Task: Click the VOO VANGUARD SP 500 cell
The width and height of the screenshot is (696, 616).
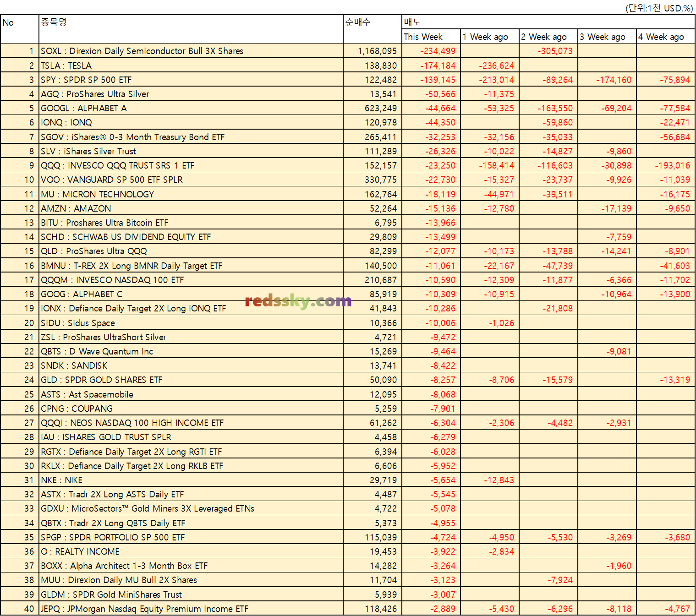Action: pyautogui.click(x=191, y=180)
